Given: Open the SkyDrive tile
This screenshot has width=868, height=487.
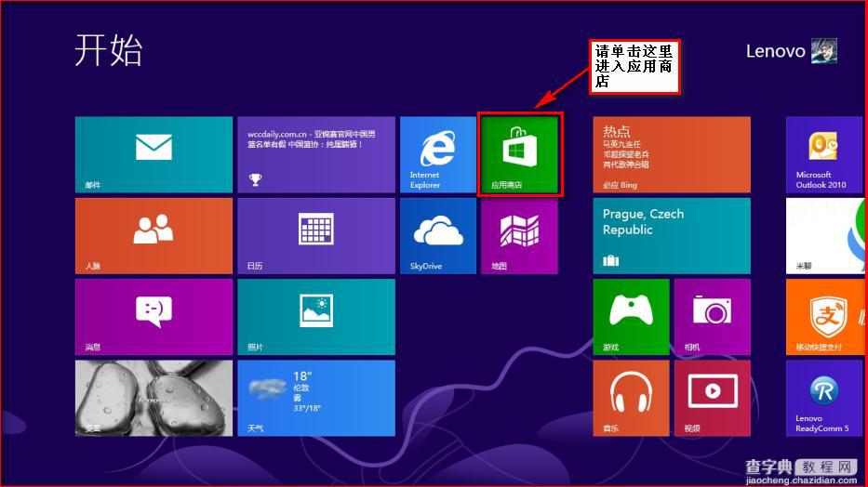Looking at the screenshot, I should pos(438,236).
